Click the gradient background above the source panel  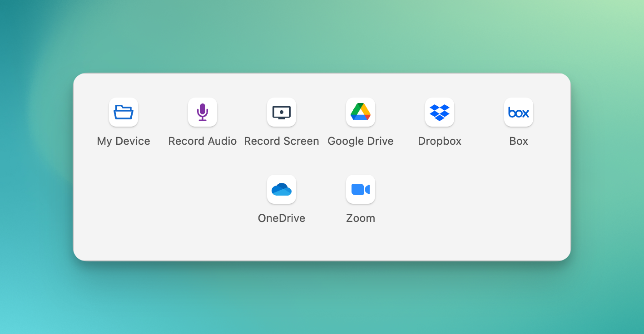tap(322, 36)
